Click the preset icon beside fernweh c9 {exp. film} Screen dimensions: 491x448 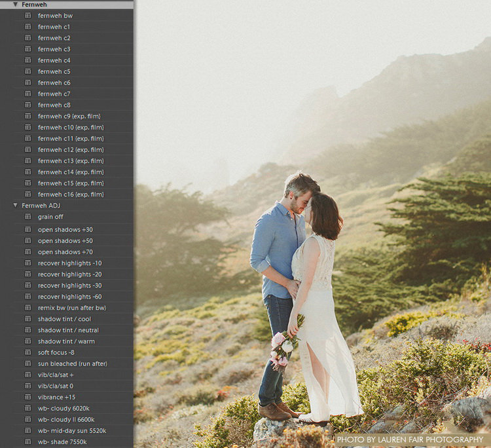click(28, 116)
